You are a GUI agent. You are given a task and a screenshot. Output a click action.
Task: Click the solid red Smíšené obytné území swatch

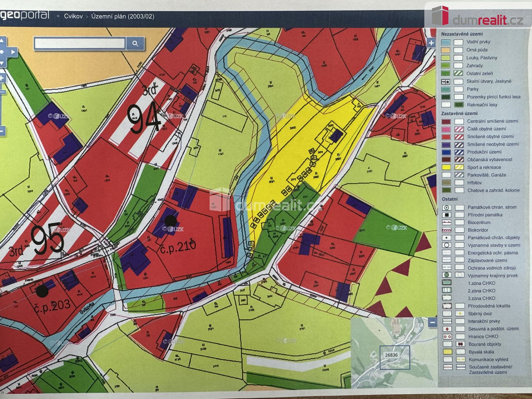pyautogui.click(x=446, y=137)
